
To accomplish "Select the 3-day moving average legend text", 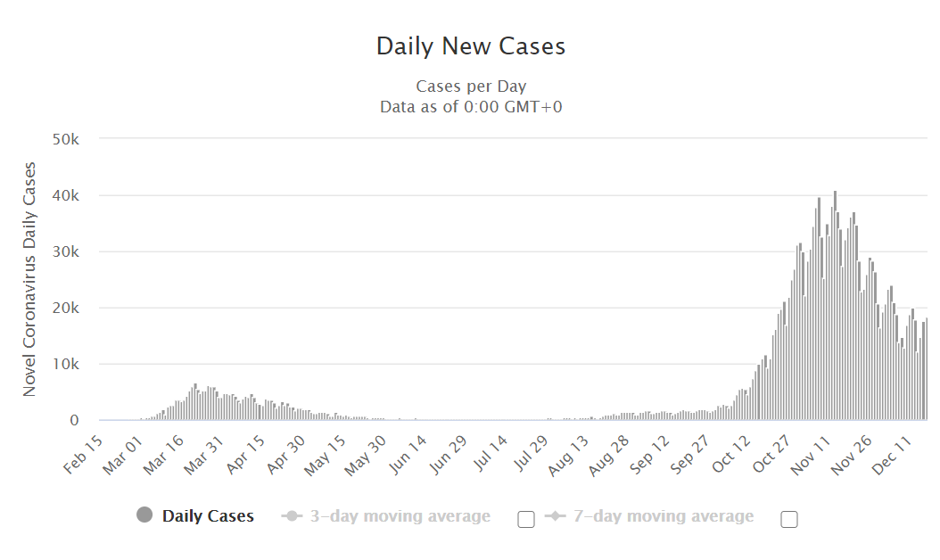I will coord(400,516).
